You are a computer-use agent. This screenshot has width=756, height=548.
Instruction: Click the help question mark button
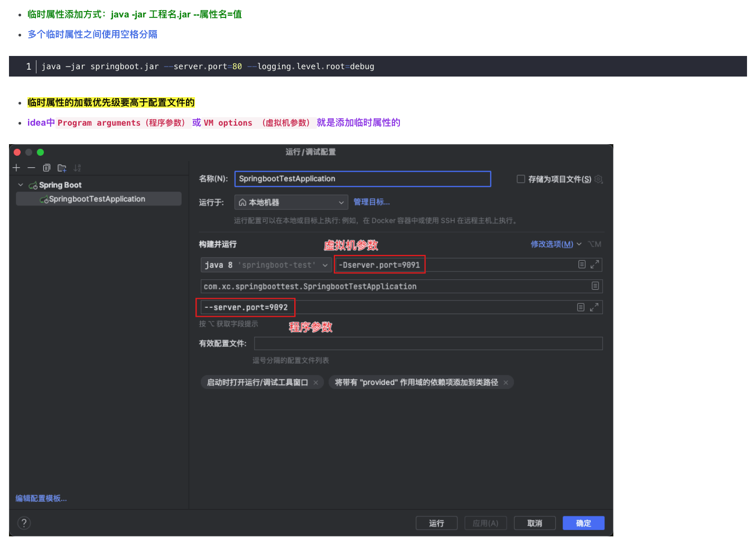pyautogui.click(x=24, y=523)
